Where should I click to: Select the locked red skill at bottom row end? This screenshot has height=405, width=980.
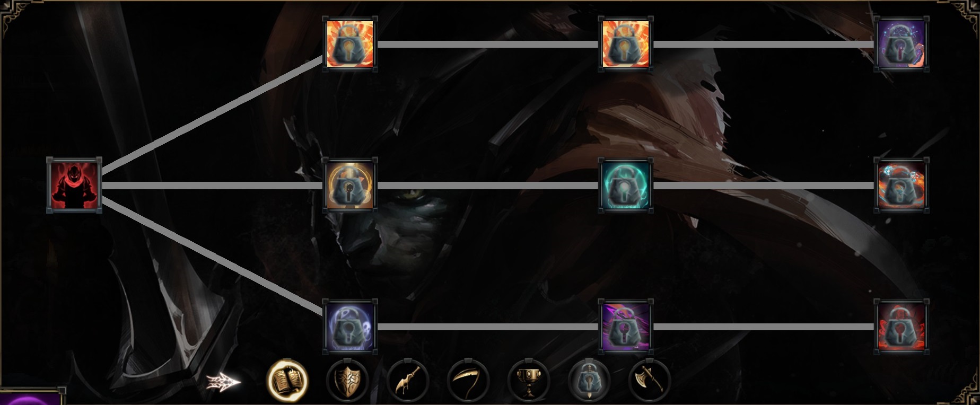(901, 327)
